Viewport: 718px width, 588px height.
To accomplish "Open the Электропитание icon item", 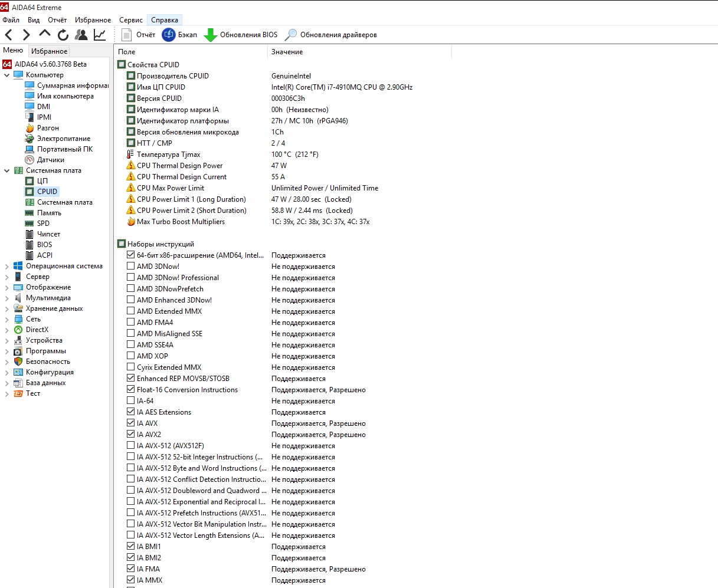I will pos(29,139).
